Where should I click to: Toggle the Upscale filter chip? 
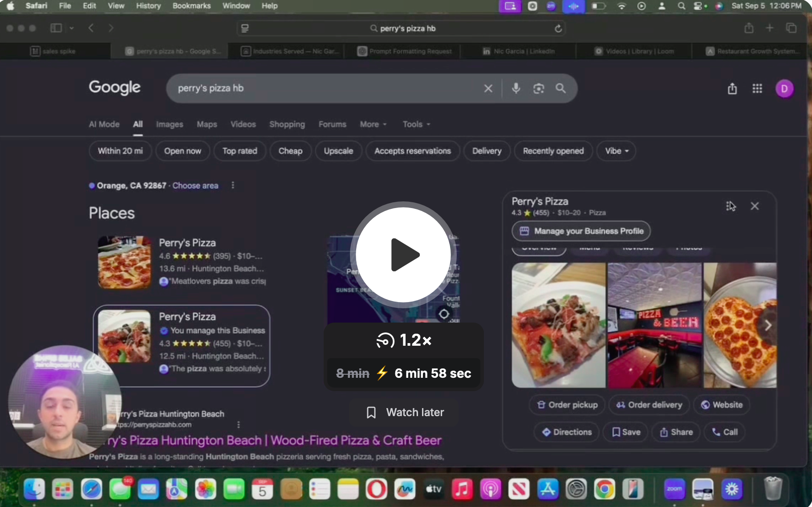click(x=338, y=151)
